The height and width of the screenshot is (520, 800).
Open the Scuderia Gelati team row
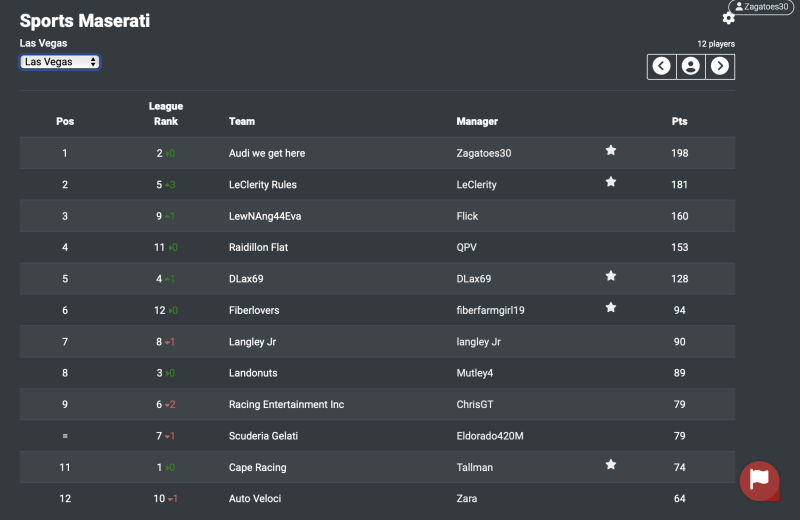(263, 436)
